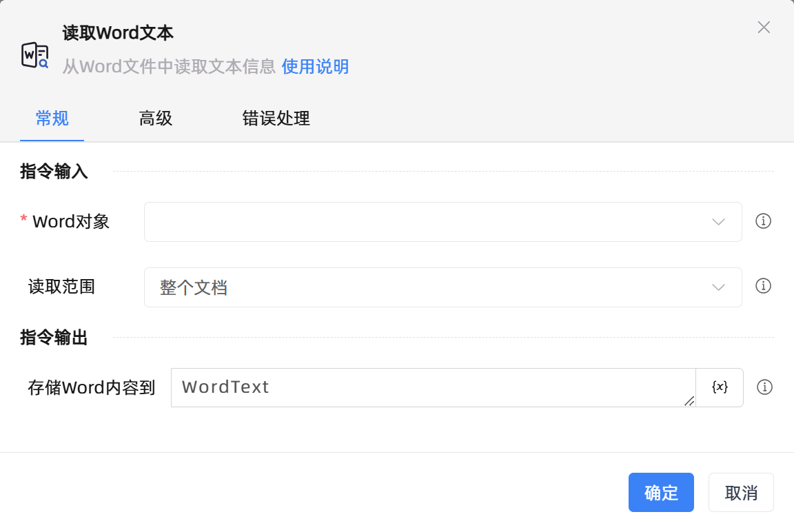Click the 指令输入 section heading
Screen dimensions: 794x532
click(54, 171)
